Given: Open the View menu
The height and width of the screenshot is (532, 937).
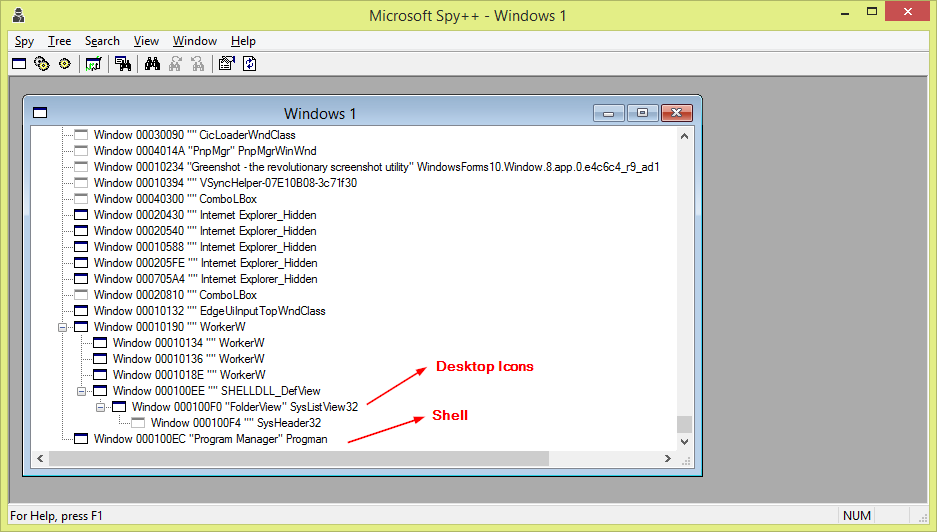Looking at the screenshot, I should click(x=146, y=41).
